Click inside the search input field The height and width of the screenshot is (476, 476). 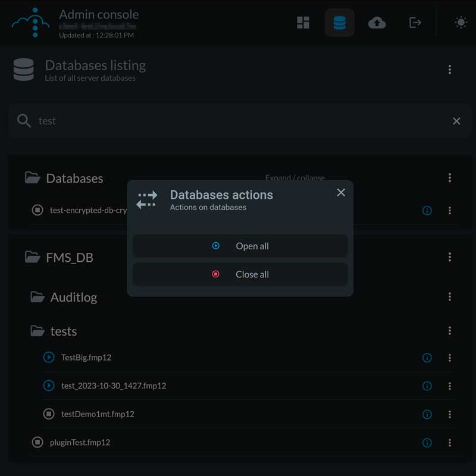pyautogui.click(x=178, y=121)
